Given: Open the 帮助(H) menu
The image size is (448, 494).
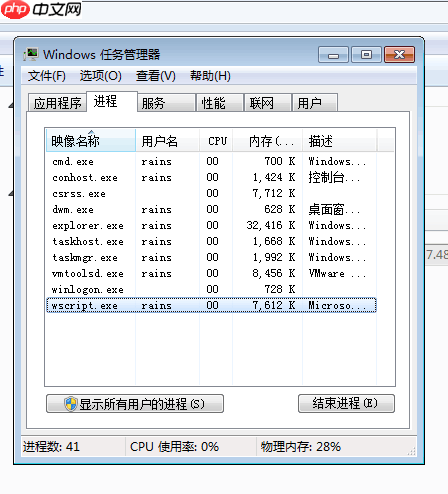Looking at the screenshot, I should click(210, 76).
